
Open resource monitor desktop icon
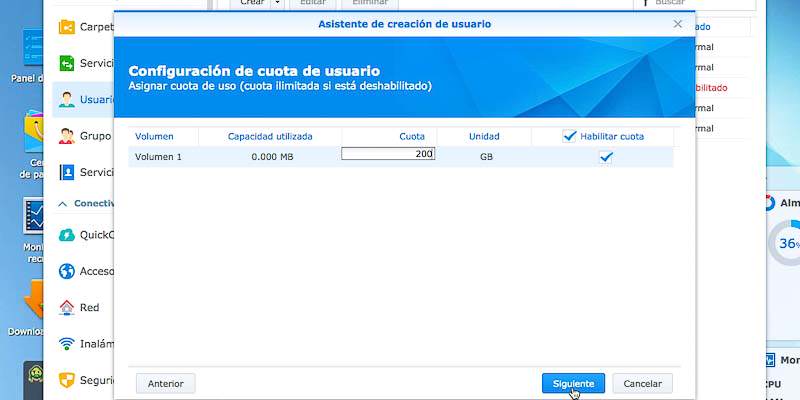[x=34, y=215]
